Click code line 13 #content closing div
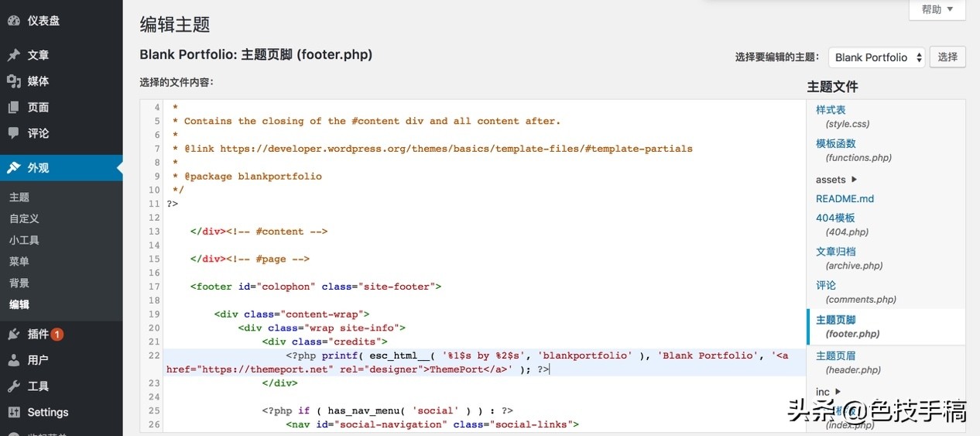Image resolution: width=980 pixels, height=436 pixels. pos(259,232)
